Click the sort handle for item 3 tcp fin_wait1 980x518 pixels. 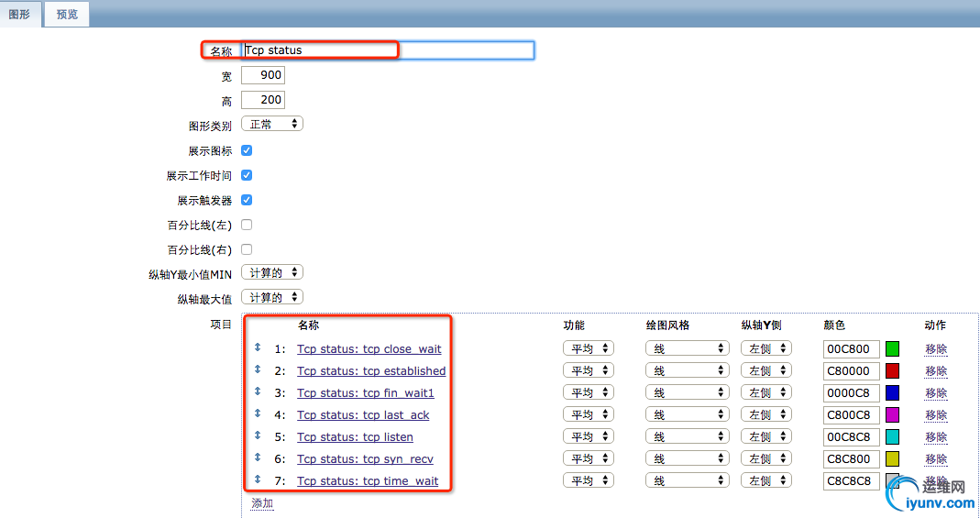(x=258, y=391)
